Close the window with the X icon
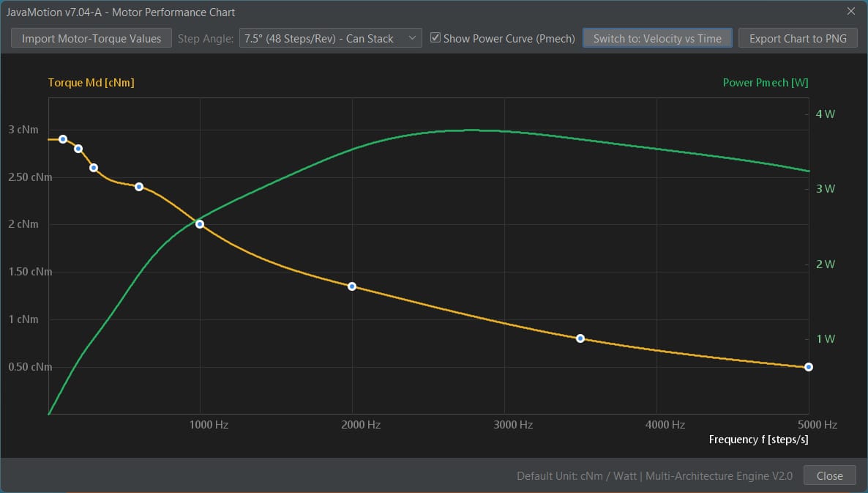The image size is (868, 493). click(851, 12)
